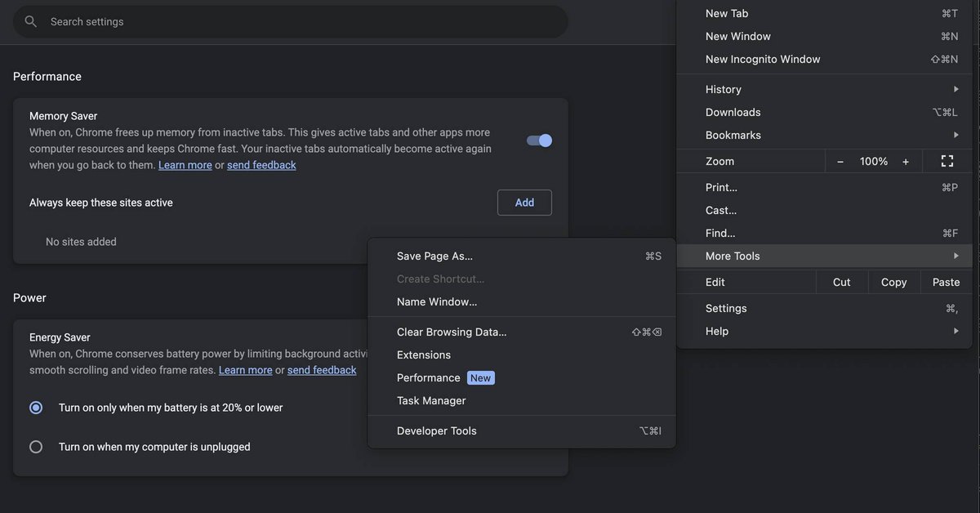Enter full screen using the fullscreen icon
The height and width of the screenshot is (513, 980).
click(947, 160)
